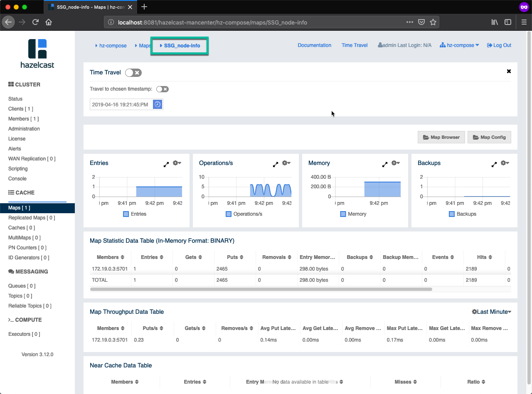Sort throughput table by Puts/s column
The image size is (532, 394).
coord(153,328)
